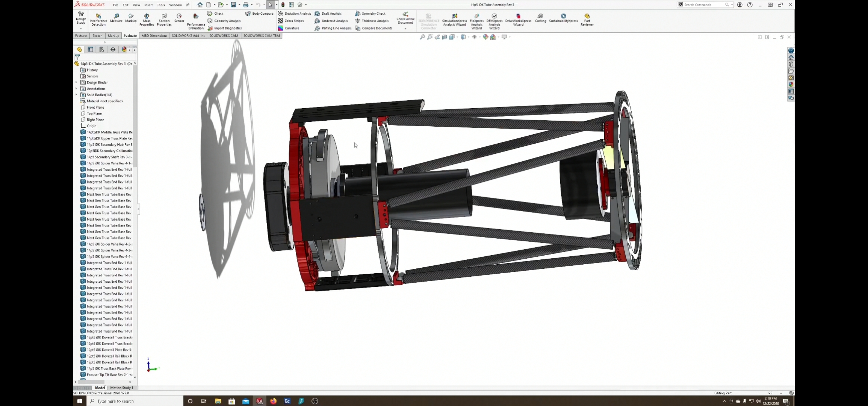Open Undercut Analysis

331,21
